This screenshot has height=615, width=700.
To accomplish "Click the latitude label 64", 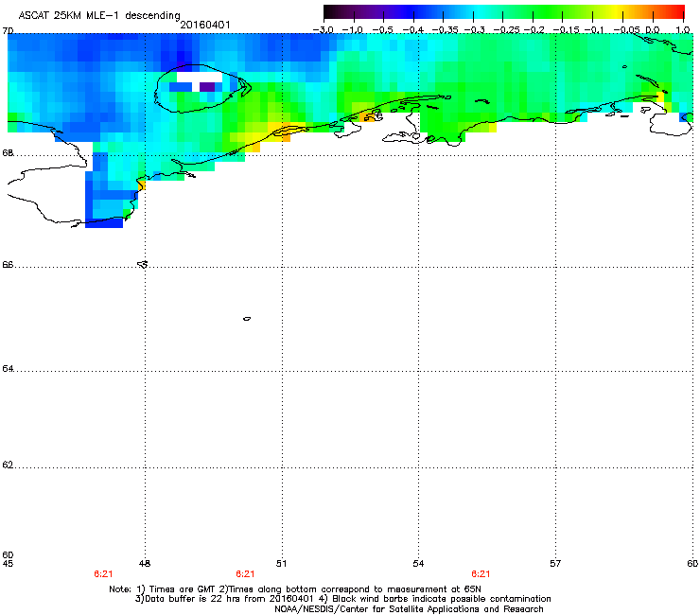I will tap(8, 369).
